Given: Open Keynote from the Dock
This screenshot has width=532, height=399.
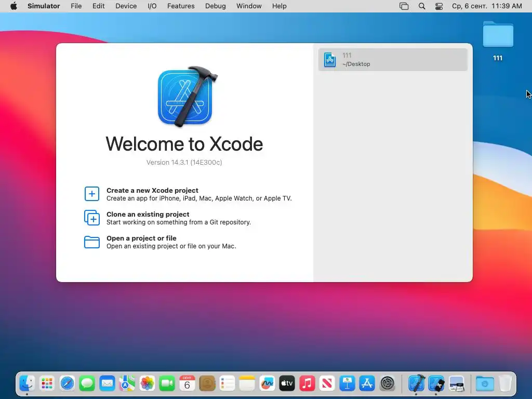Looking at the screenshot, I should (x=347, y=384).
